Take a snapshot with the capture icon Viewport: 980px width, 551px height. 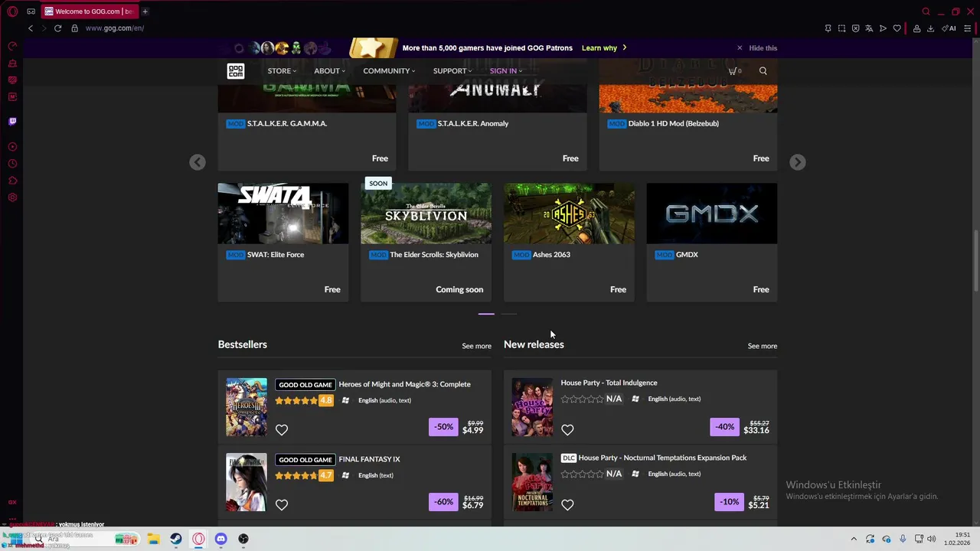pyautogui.click(x=841, y=28)
